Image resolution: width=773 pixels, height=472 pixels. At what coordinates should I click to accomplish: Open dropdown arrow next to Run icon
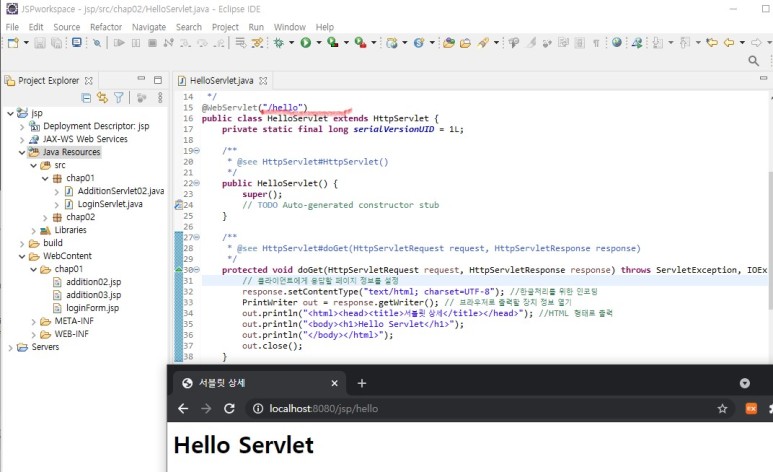318,43
